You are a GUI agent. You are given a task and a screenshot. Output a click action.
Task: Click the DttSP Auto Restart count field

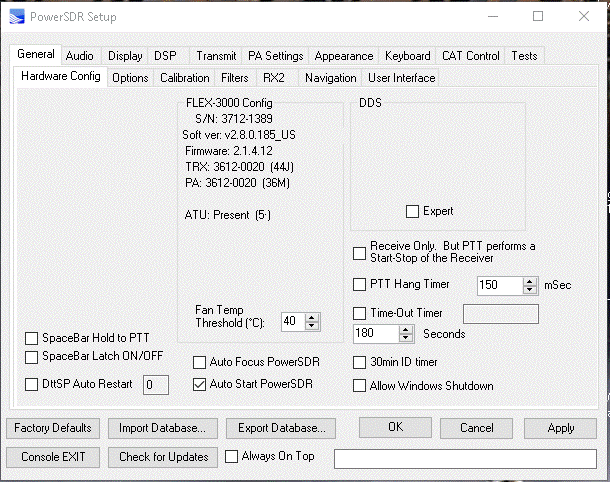point(156,385)
